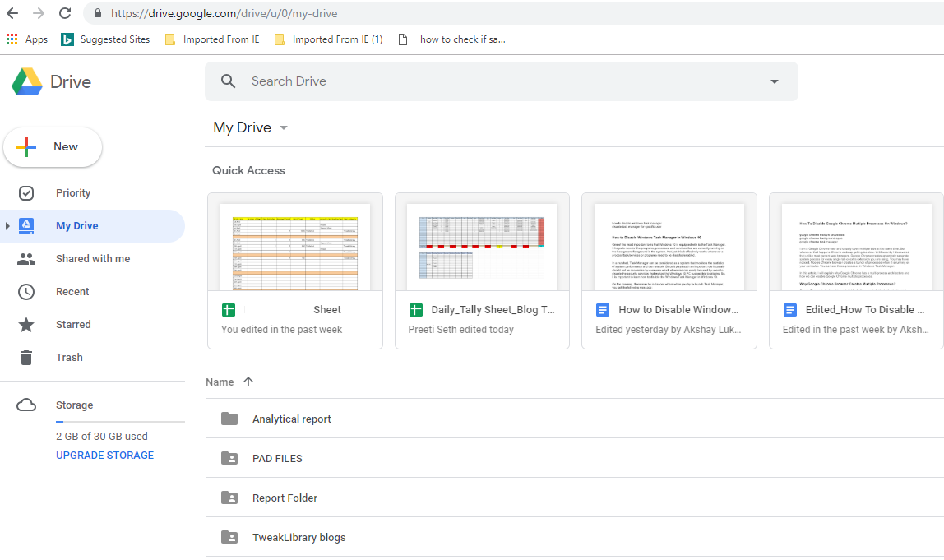Open the Recent files view
This screenshot has height=560, width=944.
72,291
